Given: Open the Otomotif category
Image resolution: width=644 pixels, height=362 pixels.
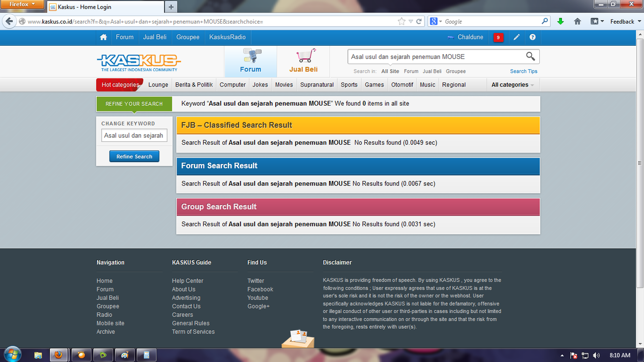Looking at the screenshot, I should click(x=403, y=85).
